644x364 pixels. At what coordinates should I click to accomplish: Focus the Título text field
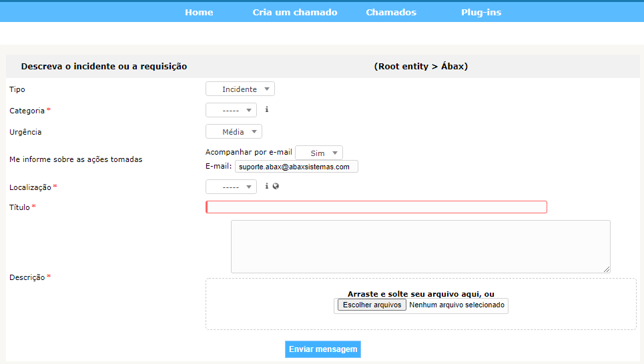pos(376,207)
